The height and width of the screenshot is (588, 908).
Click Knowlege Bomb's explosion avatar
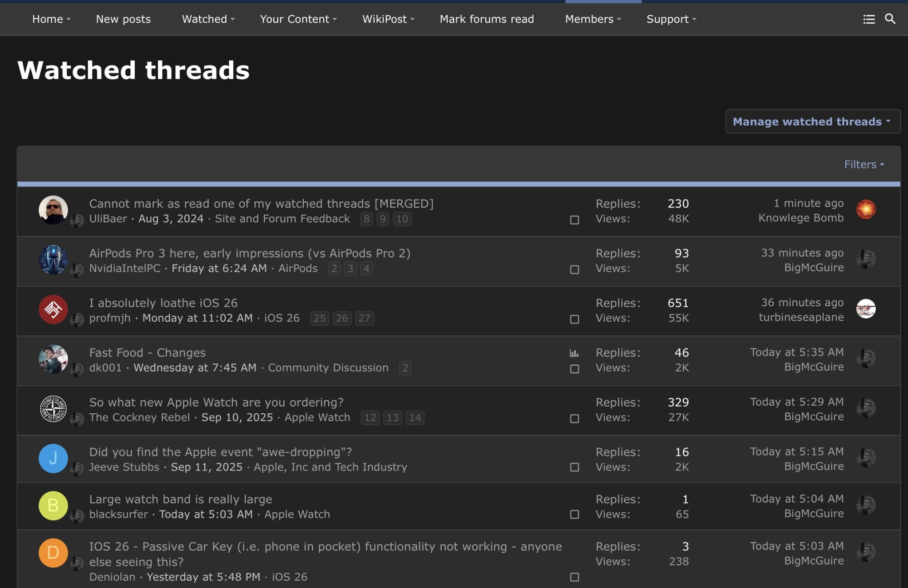[x=866, y=210]
